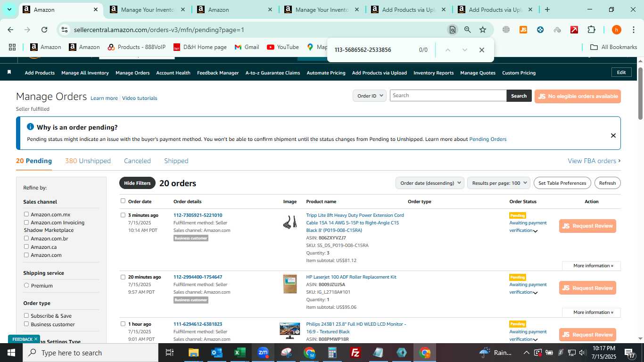
Task: Click the bookmark flag icon in Seller Central nav
Action: (x=9, y=73)
